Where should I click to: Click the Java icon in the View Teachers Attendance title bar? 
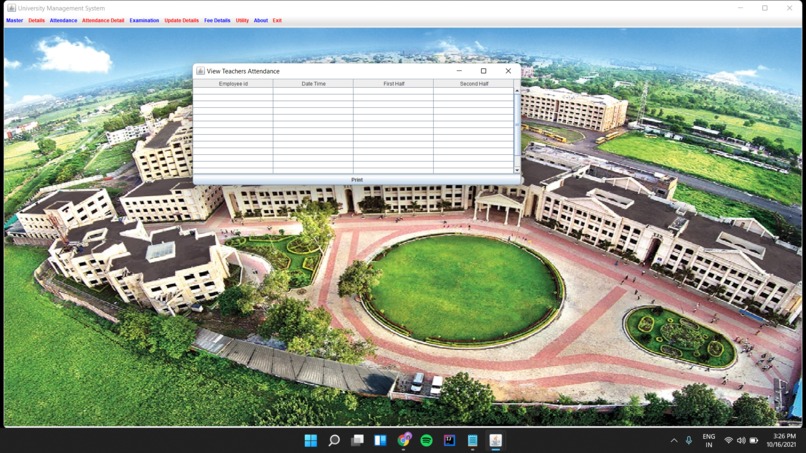[200, 71]
